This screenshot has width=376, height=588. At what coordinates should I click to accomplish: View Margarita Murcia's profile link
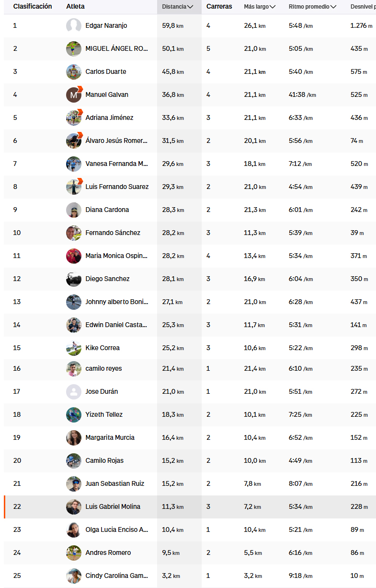[110, 437]
